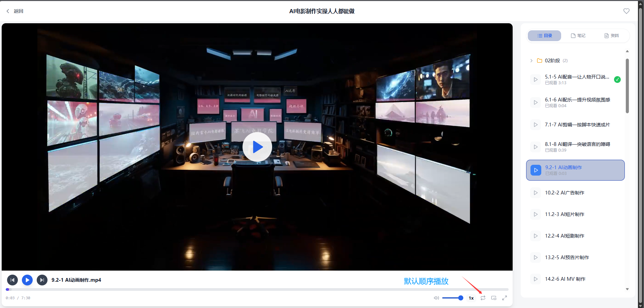The image size is (644, 308).
Task: Mute the audio with the speaker icon
Action: tap(436, 298)
